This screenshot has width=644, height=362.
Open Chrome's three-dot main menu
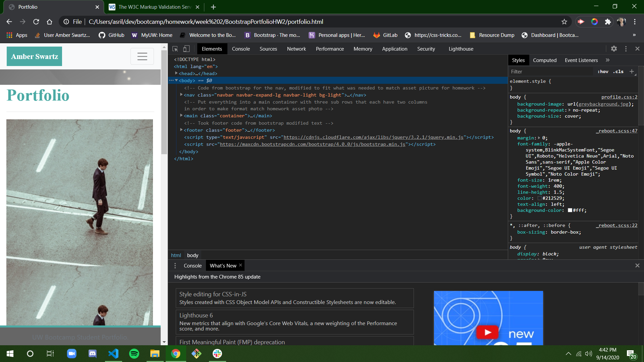tap(635, 22)
